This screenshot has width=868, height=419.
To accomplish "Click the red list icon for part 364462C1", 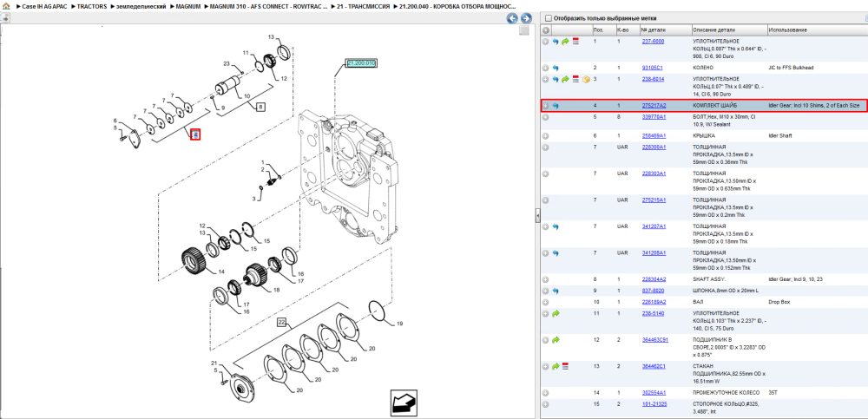I will tap(565, 366).
